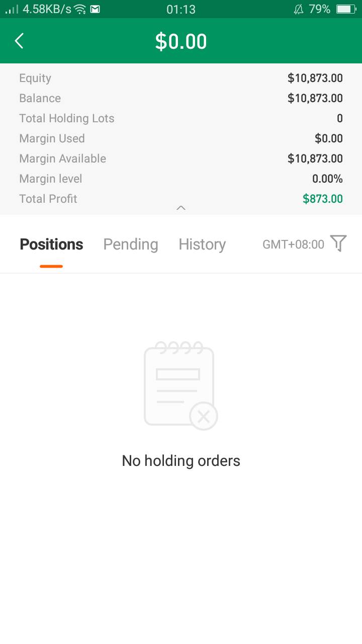Switch to the Pending tab

click(x=131, y=245)
